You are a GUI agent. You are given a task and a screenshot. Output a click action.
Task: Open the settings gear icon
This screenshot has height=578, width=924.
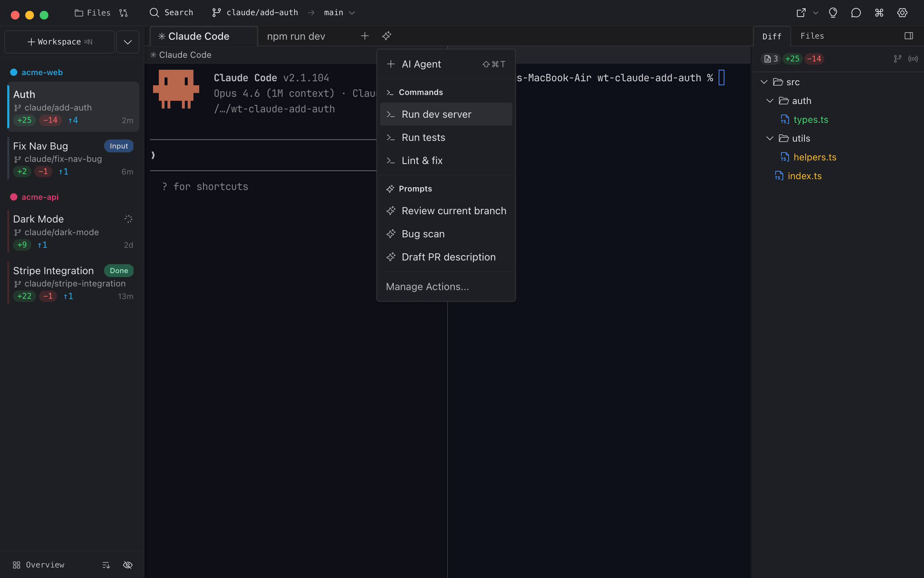(x=902, y=13)
